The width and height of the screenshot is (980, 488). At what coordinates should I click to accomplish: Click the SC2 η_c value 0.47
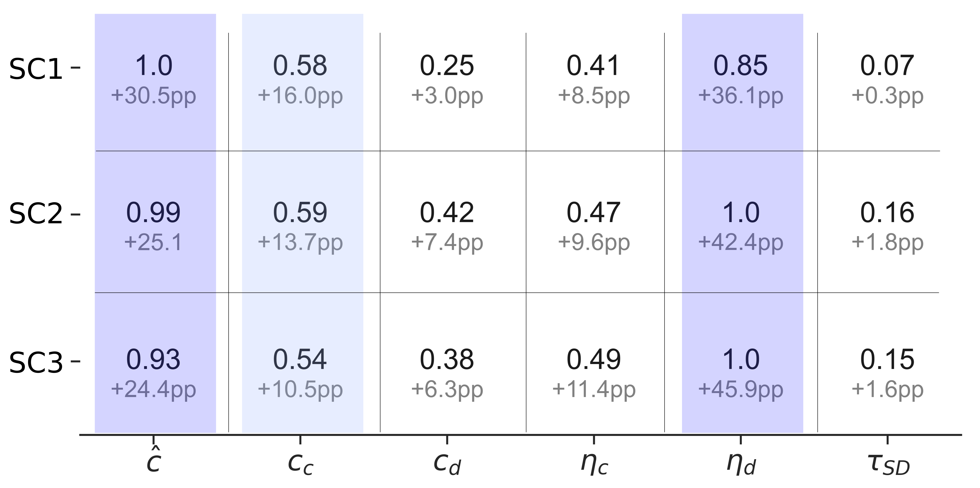[x=594, y=213]
